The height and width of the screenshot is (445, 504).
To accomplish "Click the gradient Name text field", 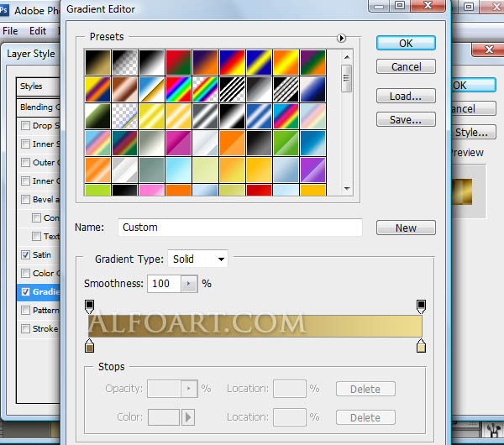I will (240, 228).
